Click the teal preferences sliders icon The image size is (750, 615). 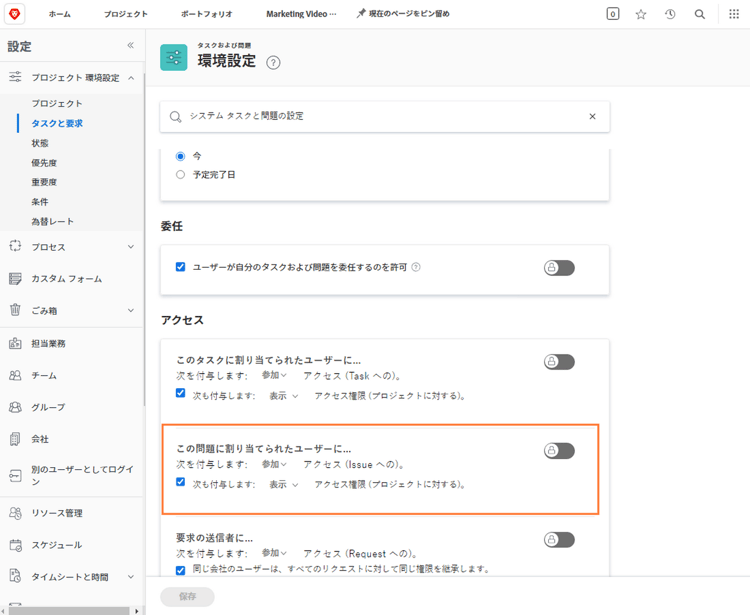point(174,57)
